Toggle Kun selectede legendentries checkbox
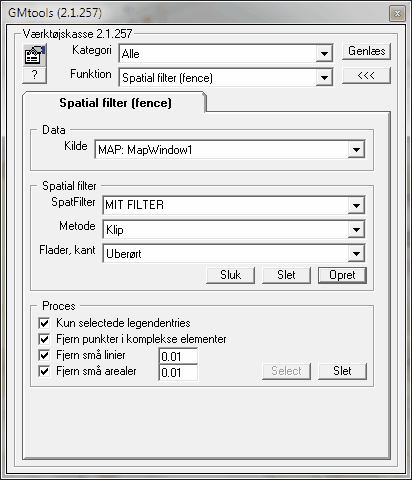Viewport: 412px width, 480px height. pos(44,323)
